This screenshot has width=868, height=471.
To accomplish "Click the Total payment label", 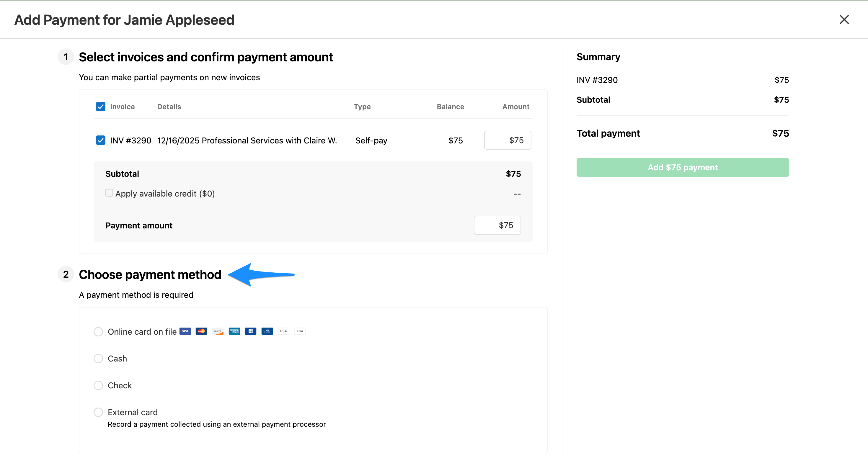I will coord(608,133).
